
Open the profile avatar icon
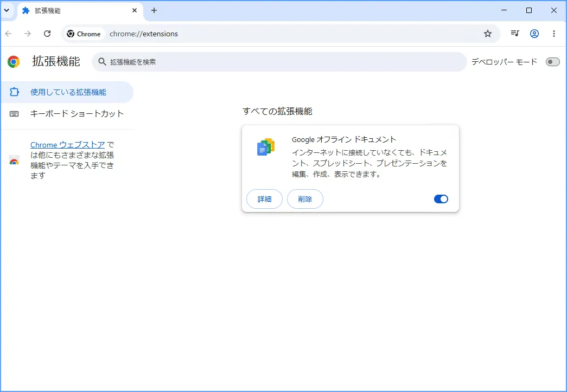click(x=534, y=34)
